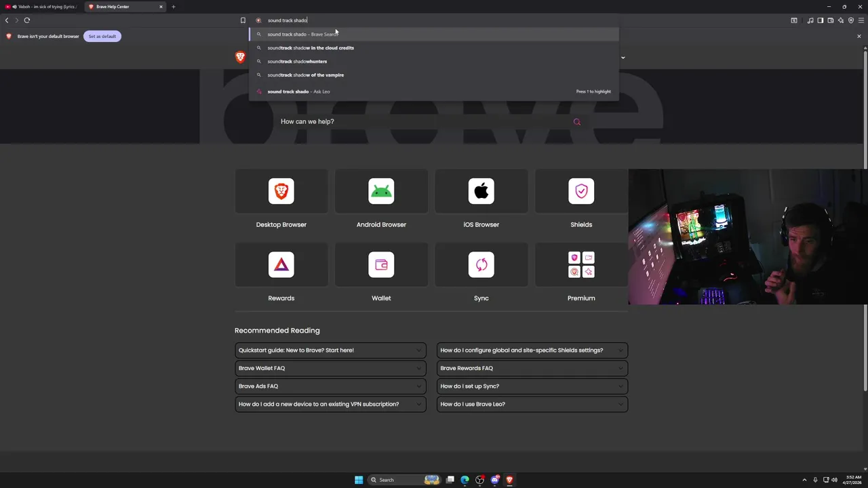Image resolution: width=868 pixels, height=488 pixels.
Task: Expand the Brave Rewards FAQ entry
Action: tap(532, 368)
